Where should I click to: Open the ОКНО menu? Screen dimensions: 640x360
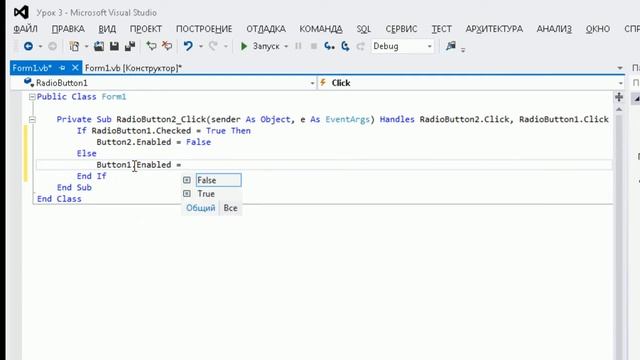coord(598,29)
